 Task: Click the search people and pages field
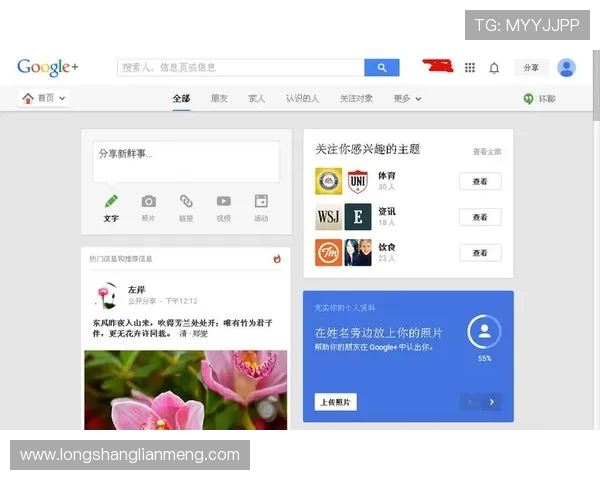tap(241, 67)
